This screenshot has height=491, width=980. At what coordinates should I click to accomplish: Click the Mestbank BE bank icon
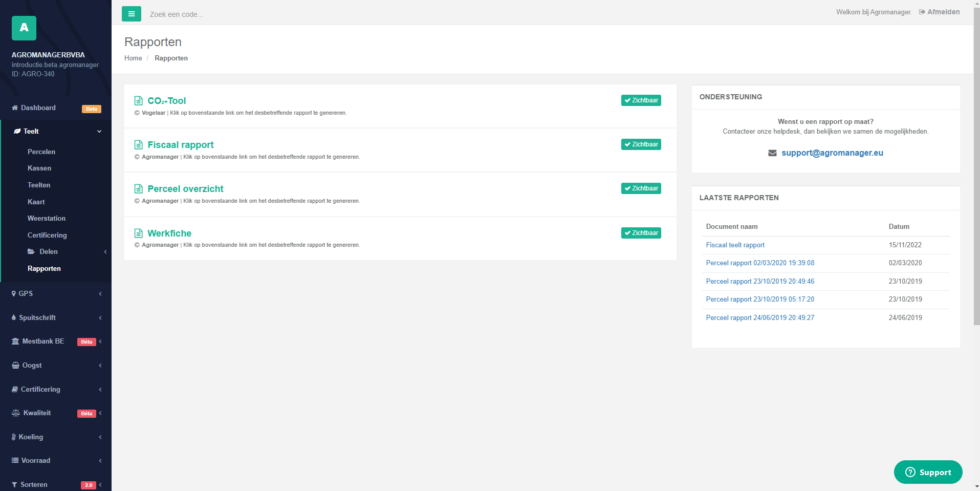click(x=15, y=341)
